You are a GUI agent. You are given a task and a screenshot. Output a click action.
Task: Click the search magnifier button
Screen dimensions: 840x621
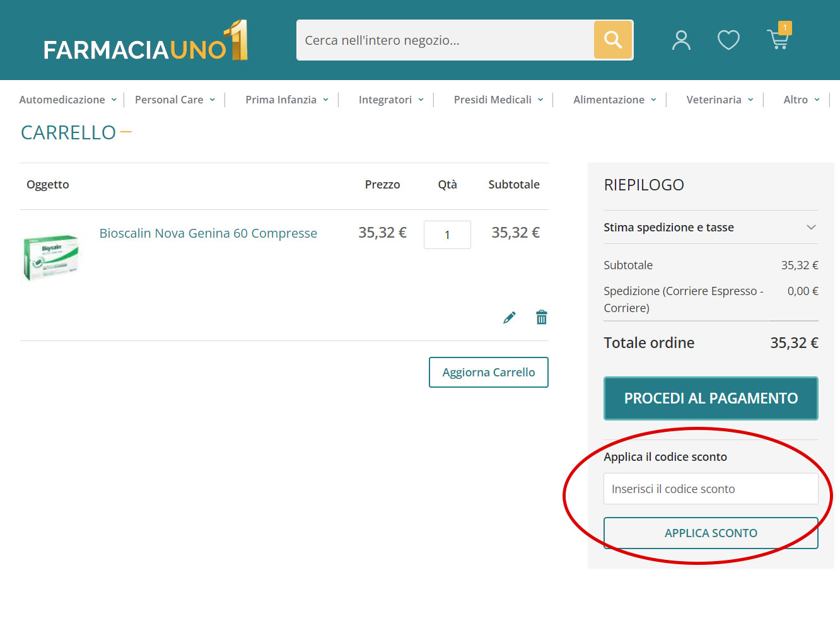click(613, 40)
